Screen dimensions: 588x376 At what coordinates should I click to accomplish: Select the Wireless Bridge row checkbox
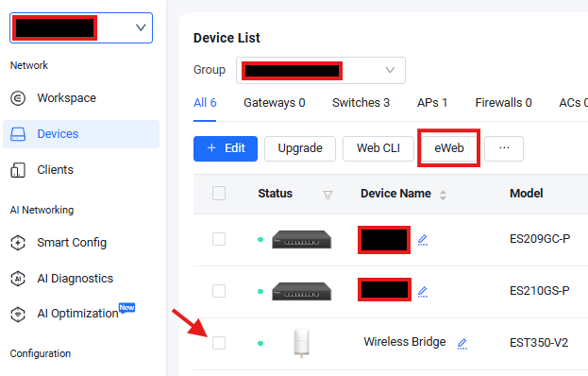(219, 343)
